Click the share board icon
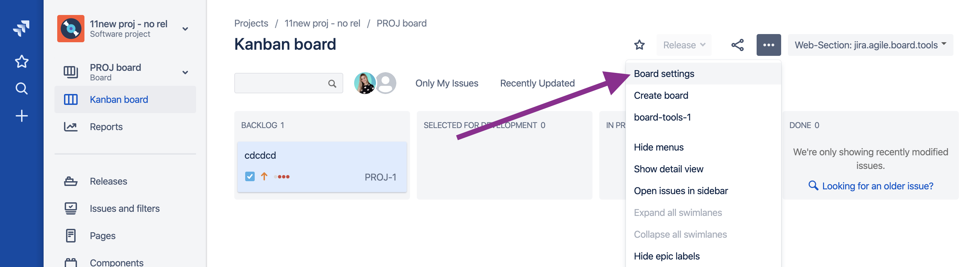 [737, 45]
